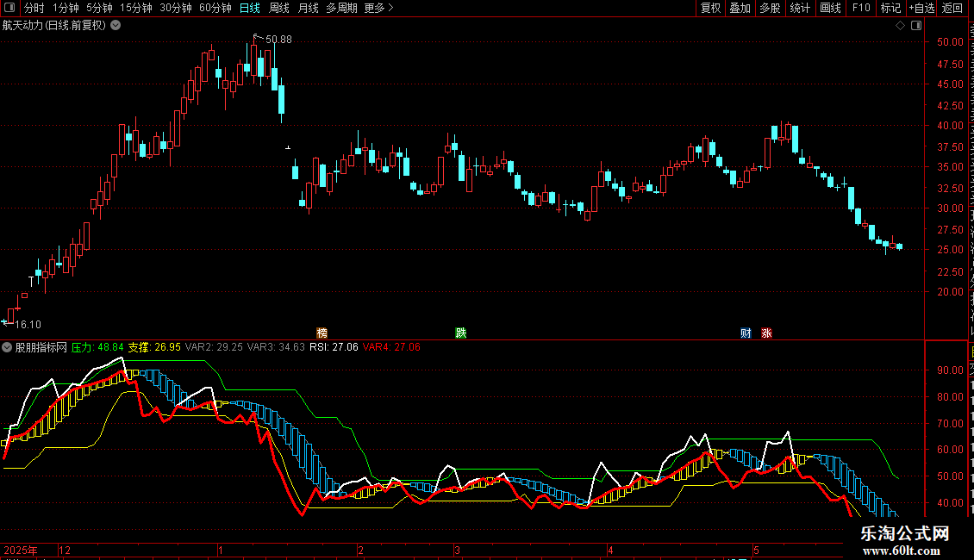Expand the 更多 periods menu
This screenshot has width=974, height=560.
click(378, 8)
